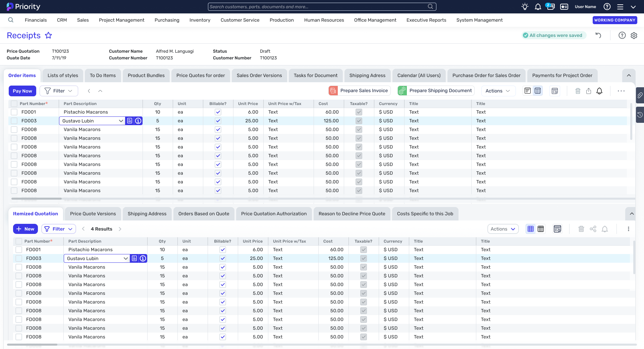
Task: Star Receipts page as a favorite
Action: (49, 35)
